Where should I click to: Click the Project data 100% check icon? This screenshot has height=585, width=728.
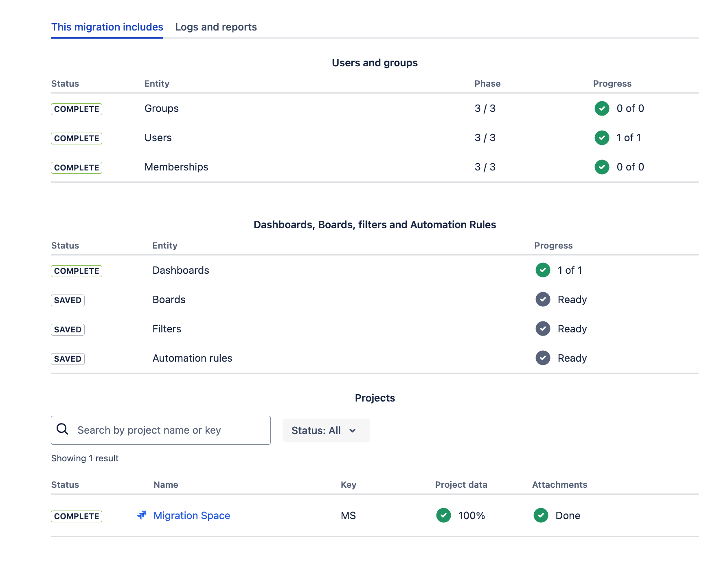coord(443,515)
